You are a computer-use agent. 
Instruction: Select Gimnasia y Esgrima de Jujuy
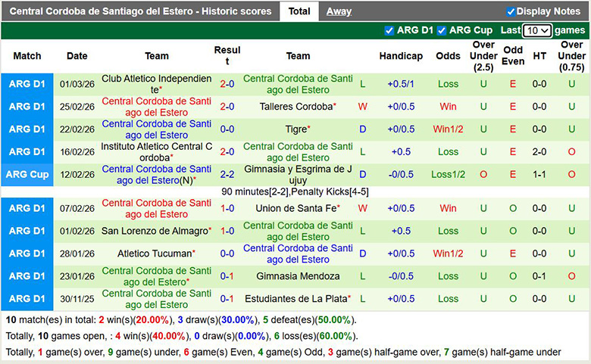(298, 175)
